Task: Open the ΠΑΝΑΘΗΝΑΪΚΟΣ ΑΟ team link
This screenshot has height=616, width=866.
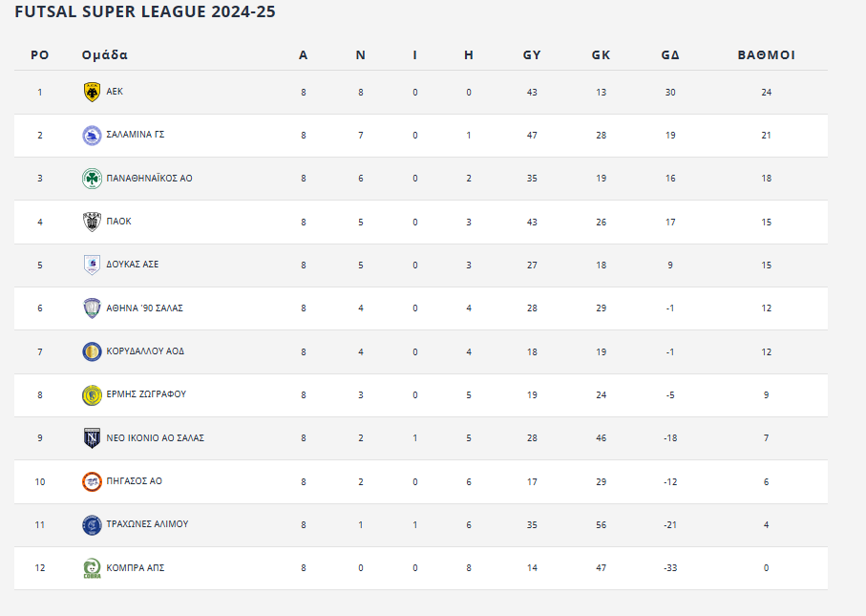Action: point(149,179)
